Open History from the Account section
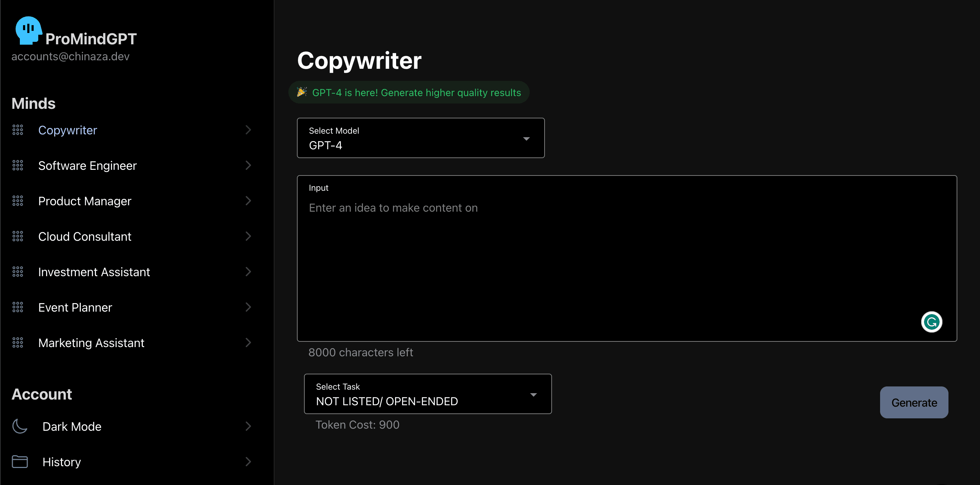 [62, 462]
